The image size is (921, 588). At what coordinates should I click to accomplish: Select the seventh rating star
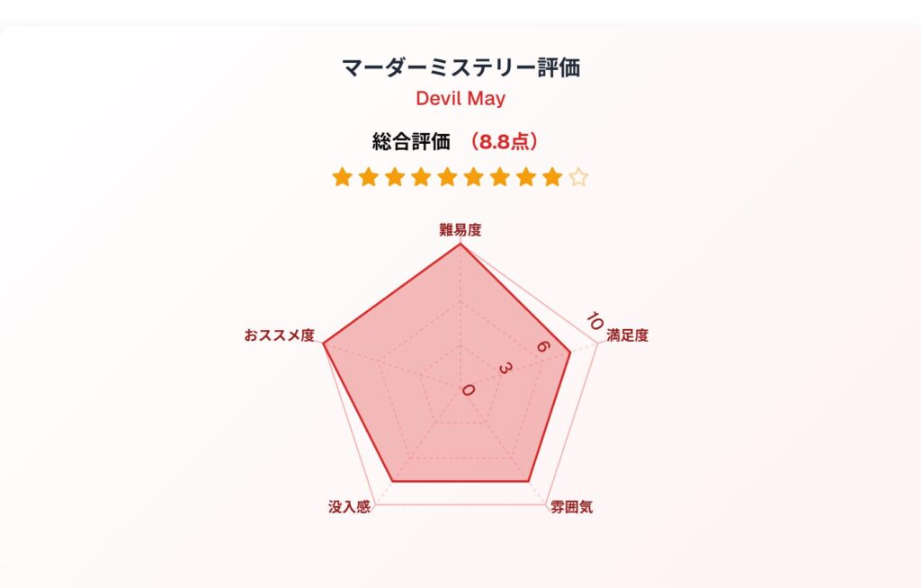click(x=500, y=177)
